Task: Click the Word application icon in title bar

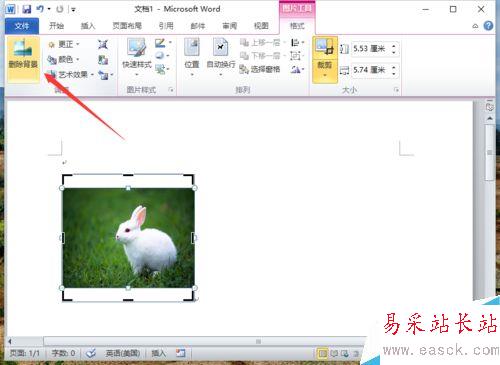Action: pos(10,9)
